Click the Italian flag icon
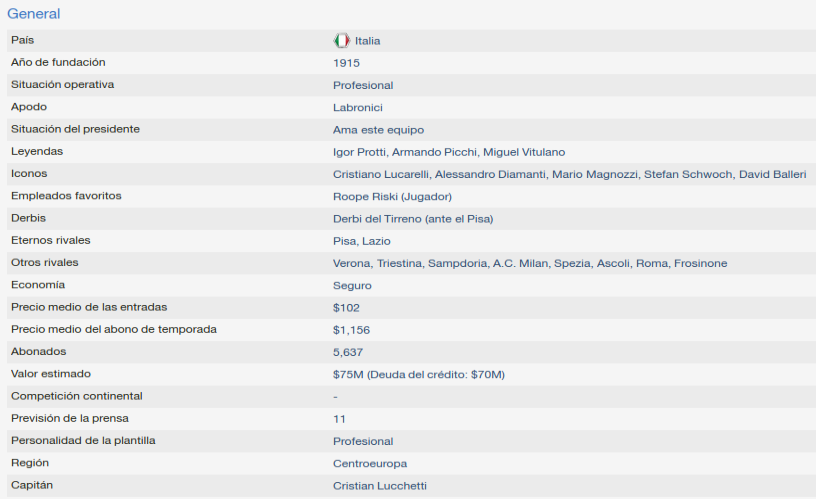 click(341, 41)
